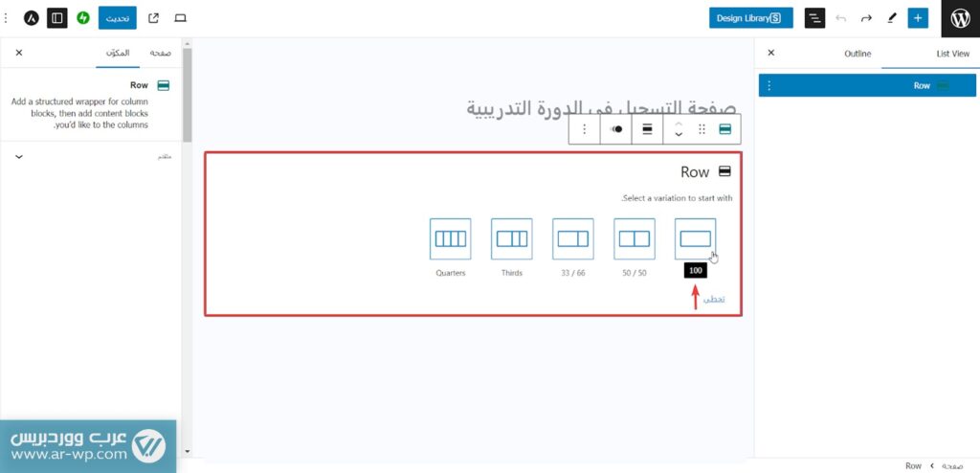Open the Design Library
Viewport: 980px width, 473px height.
750,18
